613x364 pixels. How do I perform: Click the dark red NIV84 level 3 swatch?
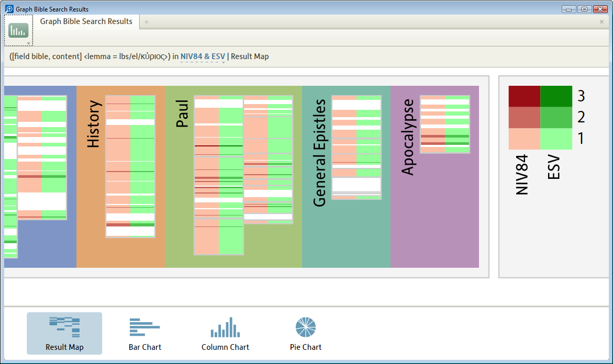(x=524, y=96)
